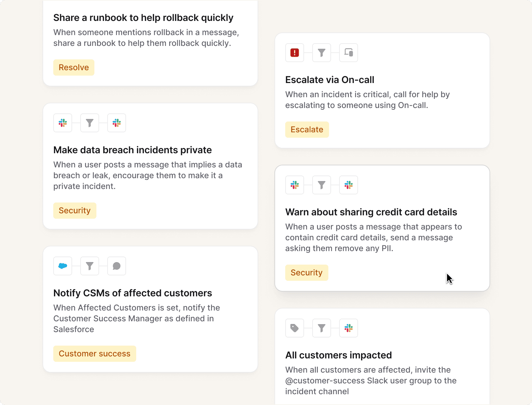
Task: Click the Escalate tag
Action: coord(307,130)
